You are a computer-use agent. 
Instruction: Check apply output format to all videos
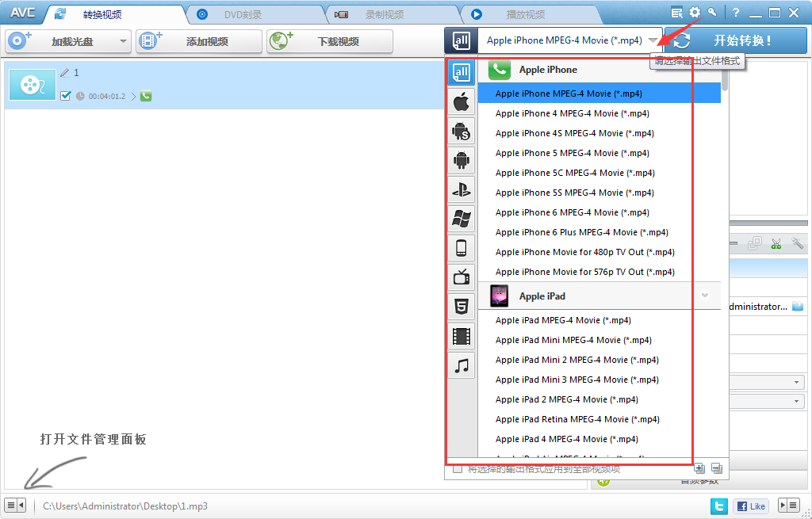point(458,469)
